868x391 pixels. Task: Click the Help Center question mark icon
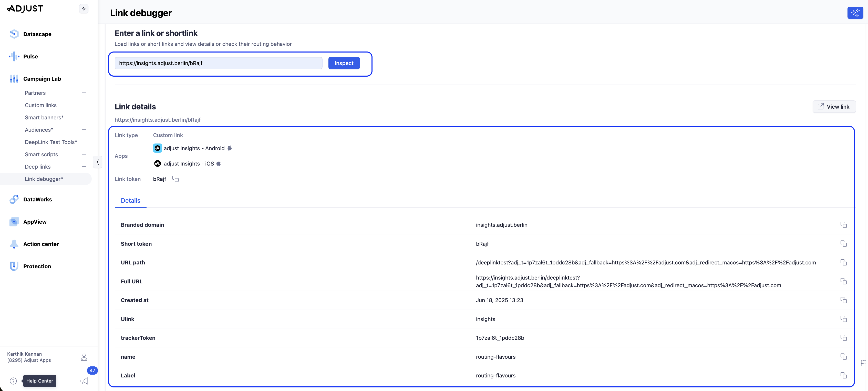14,381
